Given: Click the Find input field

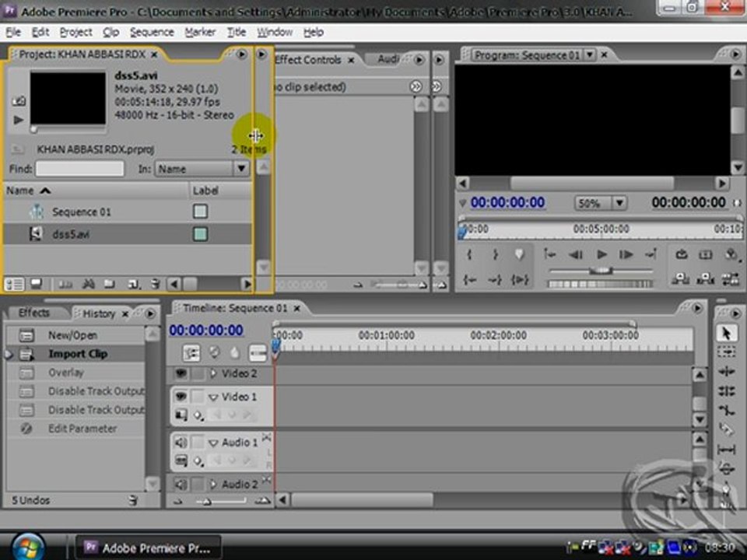Looking at the screenshot, I should 79,169.
